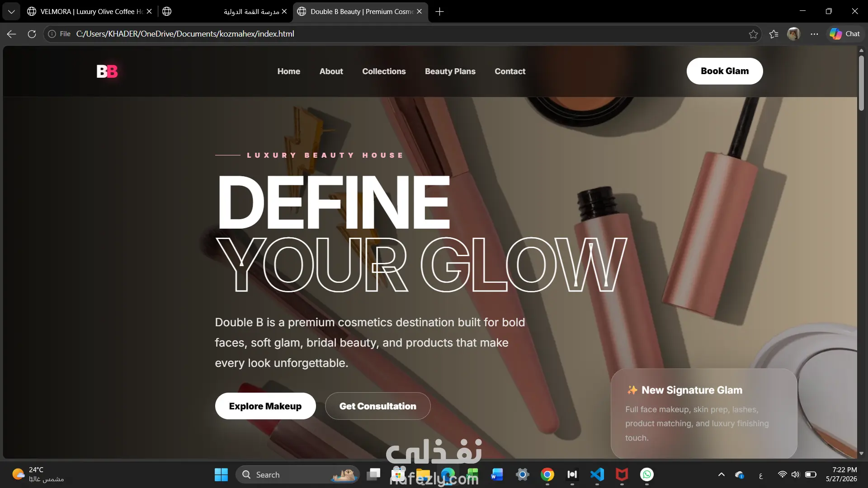Click the address bar URL field
868x488 pixels.
402,34
